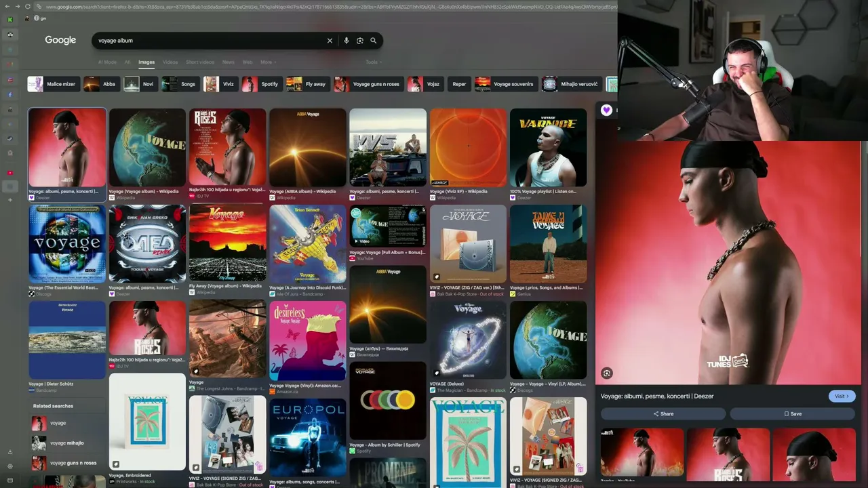This screenshot has height=488, width=868.
Task: Open the Dieter Schütz Voyage thumbnail
Action: [67, 340]
